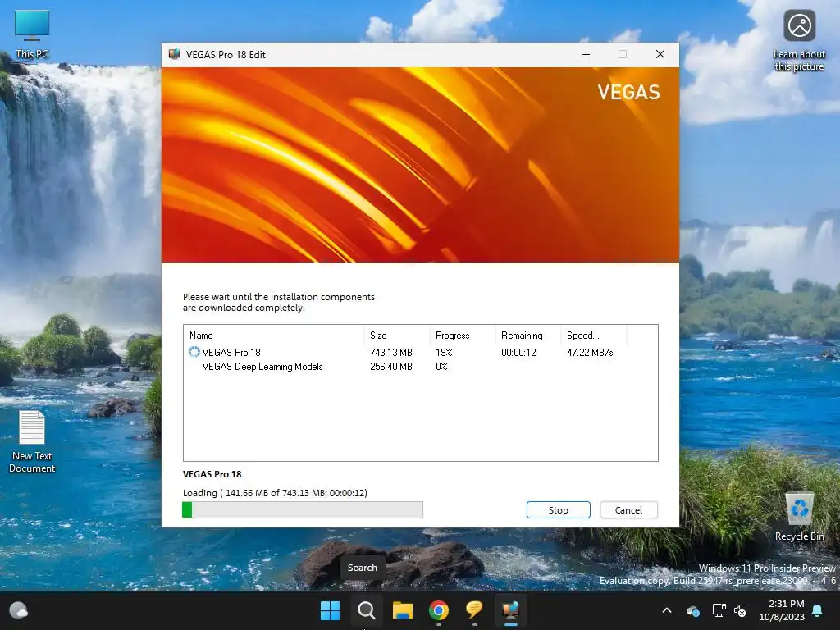The width and height of the screenshot is (840, 630).
Task: Click the 256.40 MB size value
Action: pyautogui.click(x=391, y=367)
